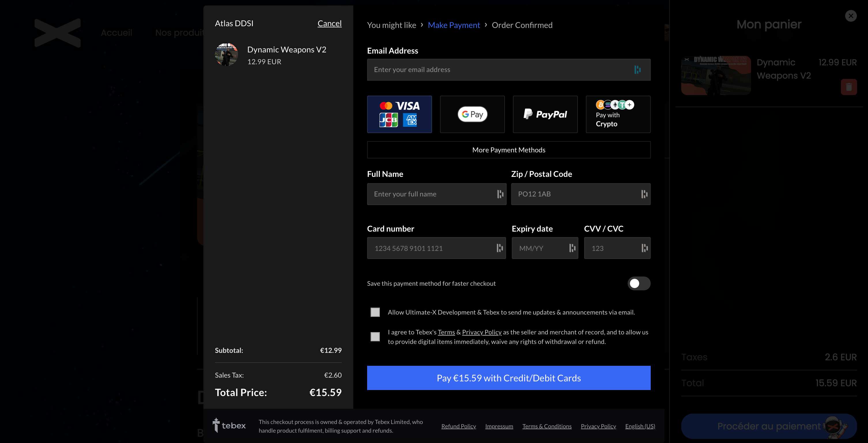Select Pay with Crypto method

pos(618,114)
